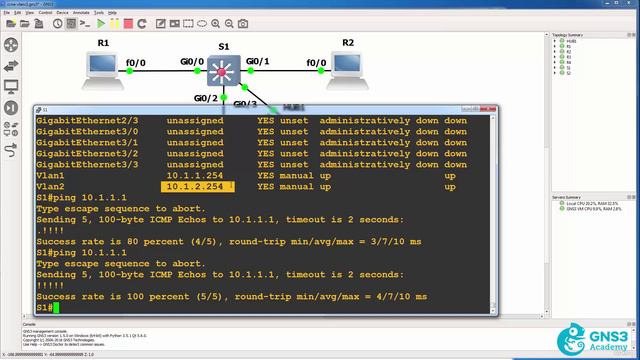Select the Add a link cable tool
This screenshot has width=640, height=360.
click(11, 150)
